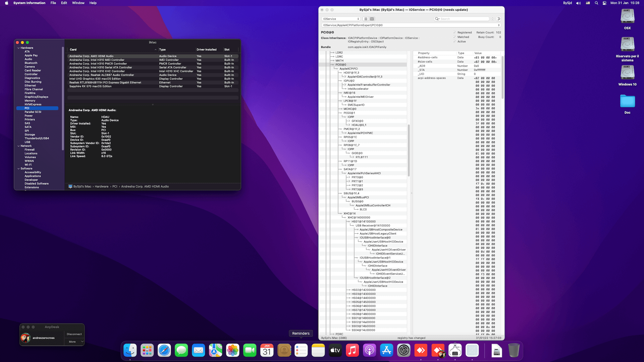Image resolution: width=644 pixels, height=362 pixels.
Task: Switch IORegistryExplorer to list view
Action: pos(366,19)
